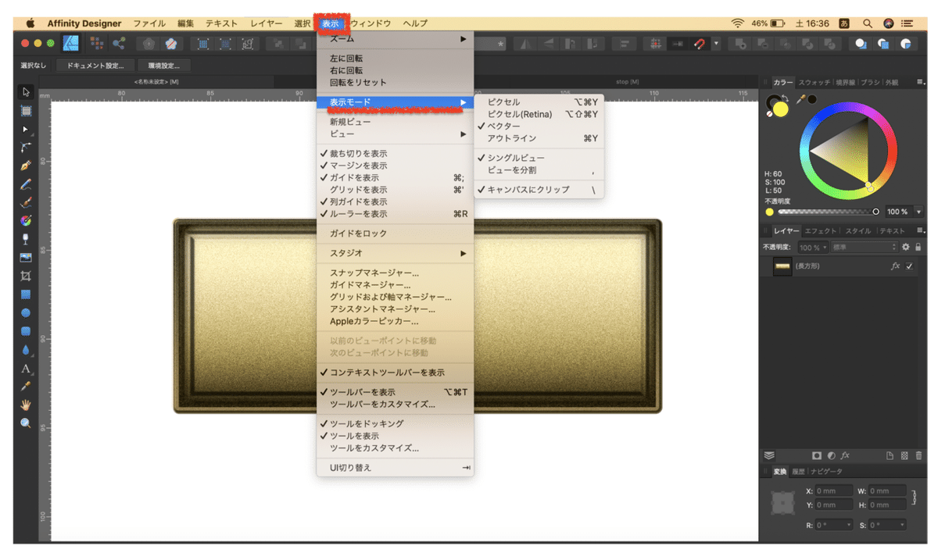The width and height of the screenshot is (938, 560).
Task: Toggle キャンバスにクリップ in submenu
Action: (539, 190)
